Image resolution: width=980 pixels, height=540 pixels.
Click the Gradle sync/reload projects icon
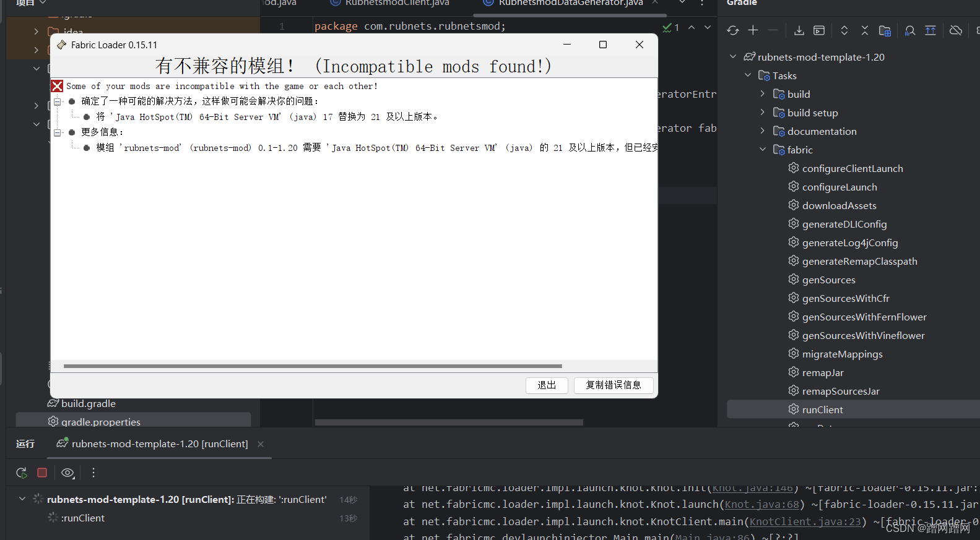733,30
